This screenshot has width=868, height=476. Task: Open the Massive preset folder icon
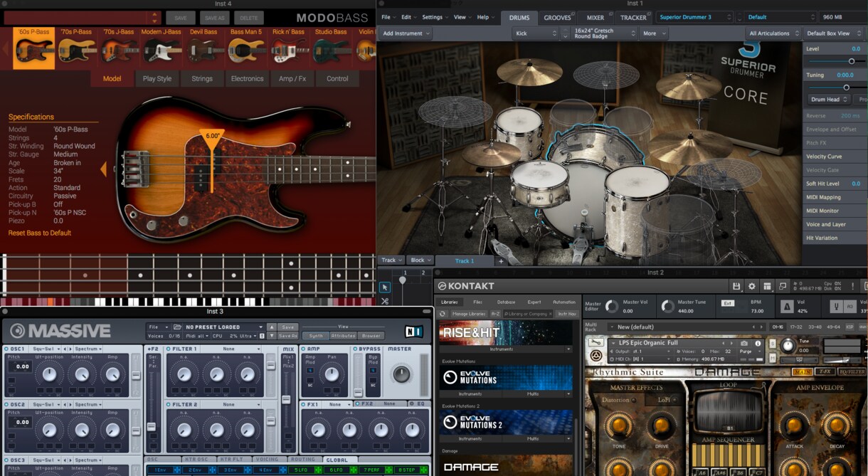(176, 327)
